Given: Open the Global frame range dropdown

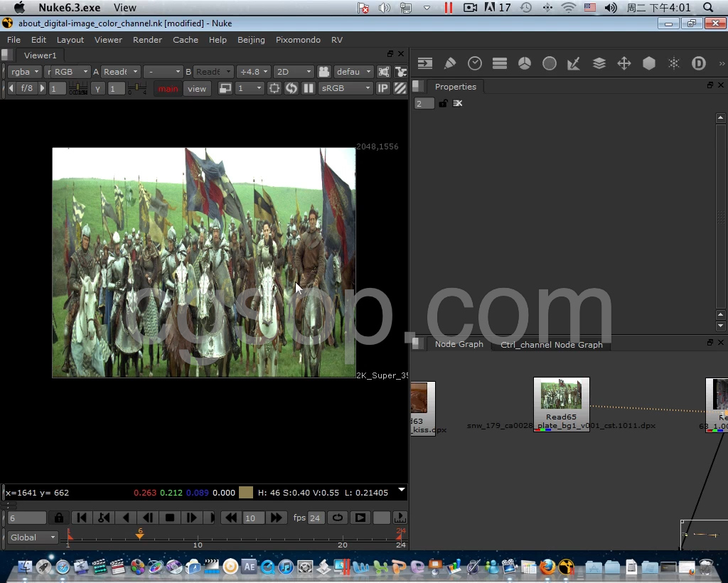Looking at the screenshot, I should point(31,537).
